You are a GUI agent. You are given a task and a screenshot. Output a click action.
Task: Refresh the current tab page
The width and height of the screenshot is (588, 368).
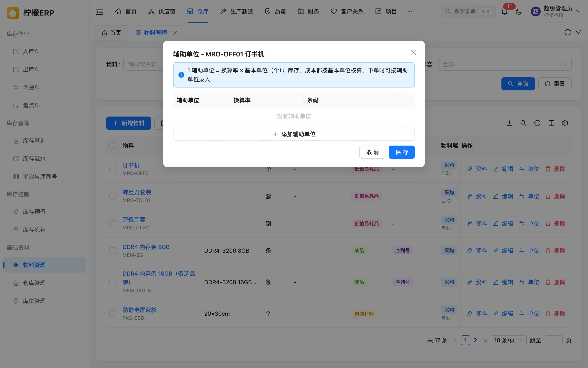567,32
